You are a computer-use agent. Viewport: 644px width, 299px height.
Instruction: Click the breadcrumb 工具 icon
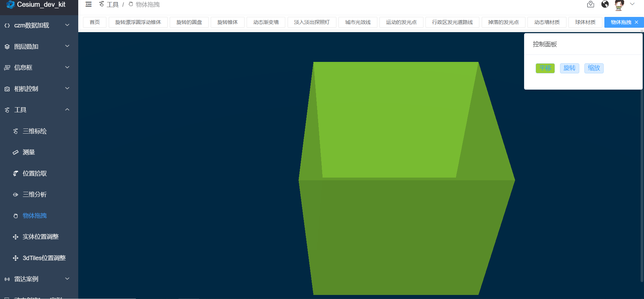(x=102, y=4)
